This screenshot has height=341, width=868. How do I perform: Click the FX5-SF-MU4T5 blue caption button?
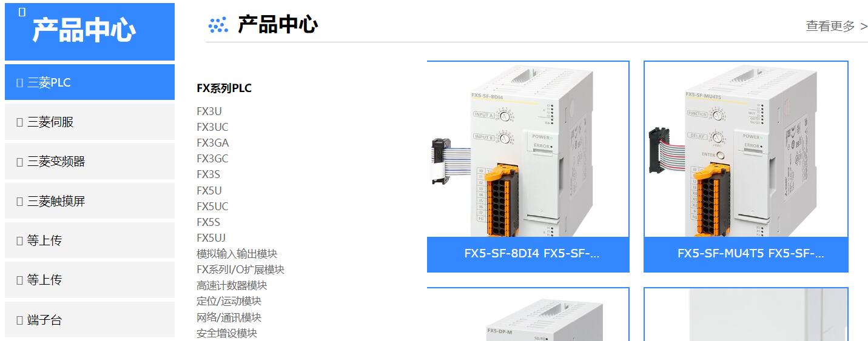pos(745,254)
